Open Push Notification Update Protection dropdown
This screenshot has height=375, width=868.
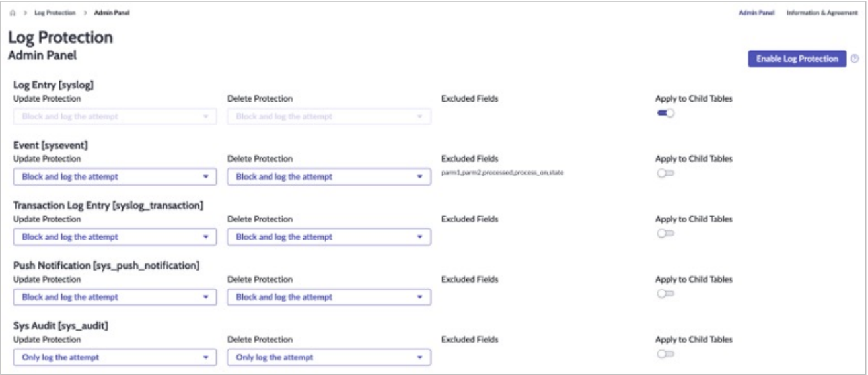115,298
